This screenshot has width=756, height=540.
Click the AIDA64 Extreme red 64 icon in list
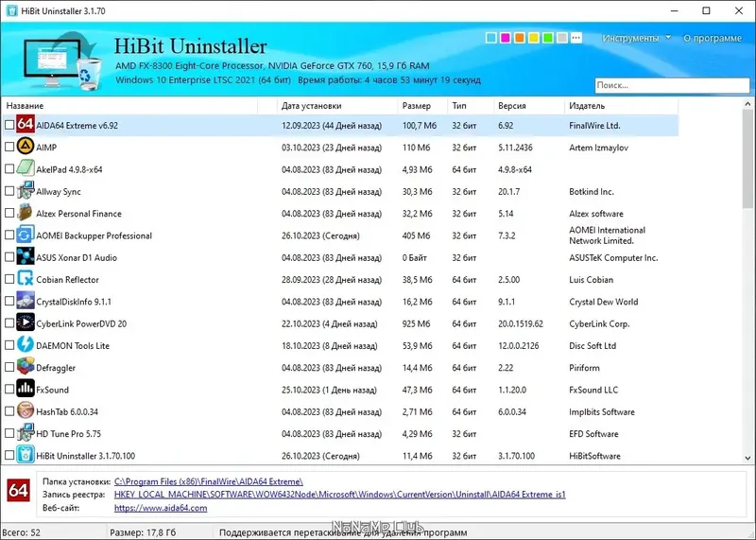pos(26,124)
